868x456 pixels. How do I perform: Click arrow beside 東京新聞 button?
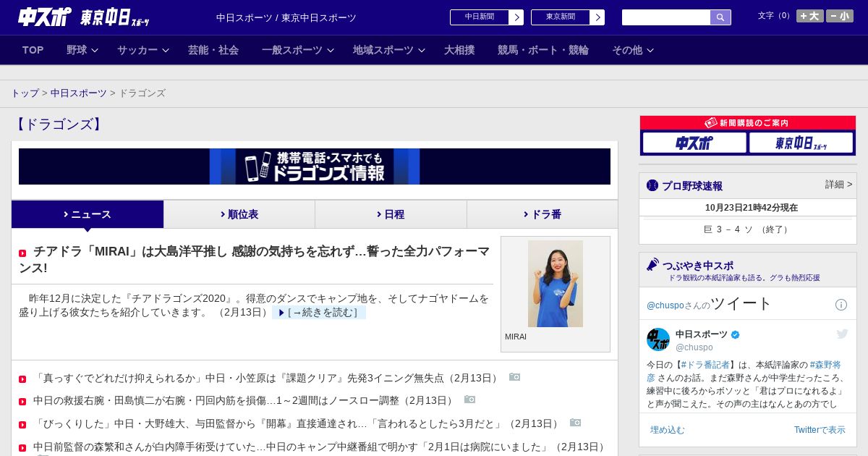tap(597, 17)
